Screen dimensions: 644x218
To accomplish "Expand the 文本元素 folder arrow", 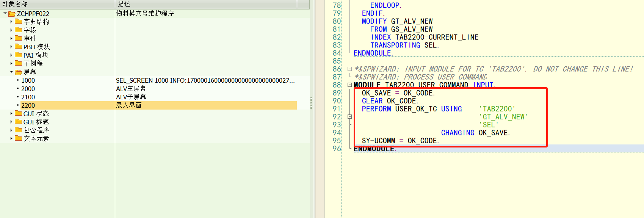I will click(11, 138).
